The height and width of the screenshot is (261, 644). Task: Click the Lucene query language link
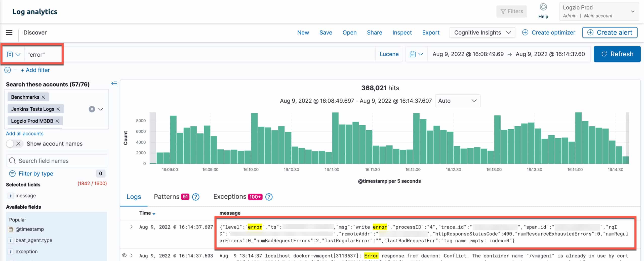389,54
